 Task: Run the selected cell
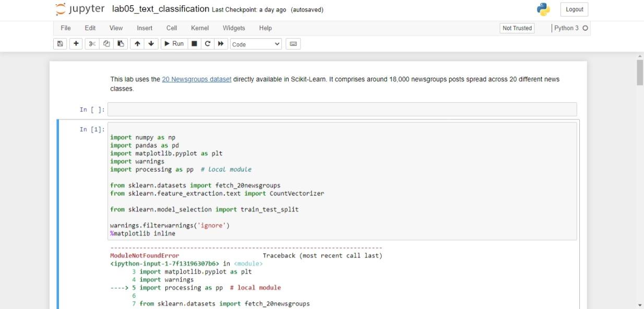click(174, 44)
